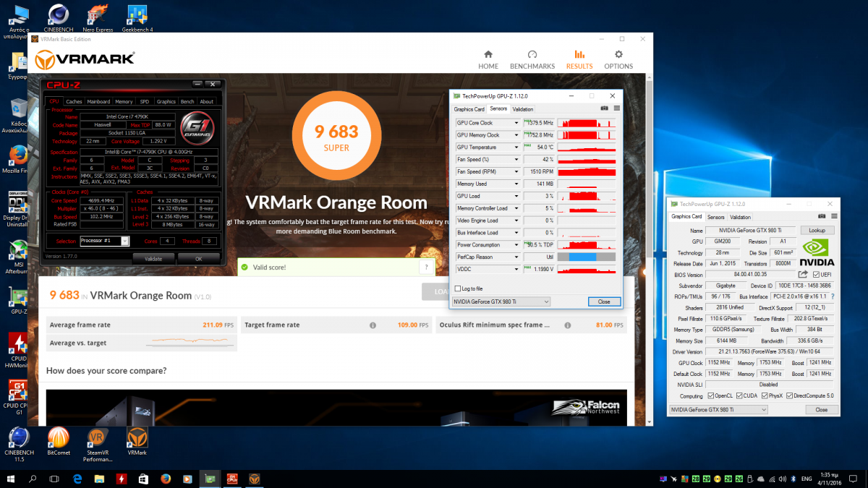Click Average vs. target frame rate chart
Screen dimensions: 868x488
[190, 342]
